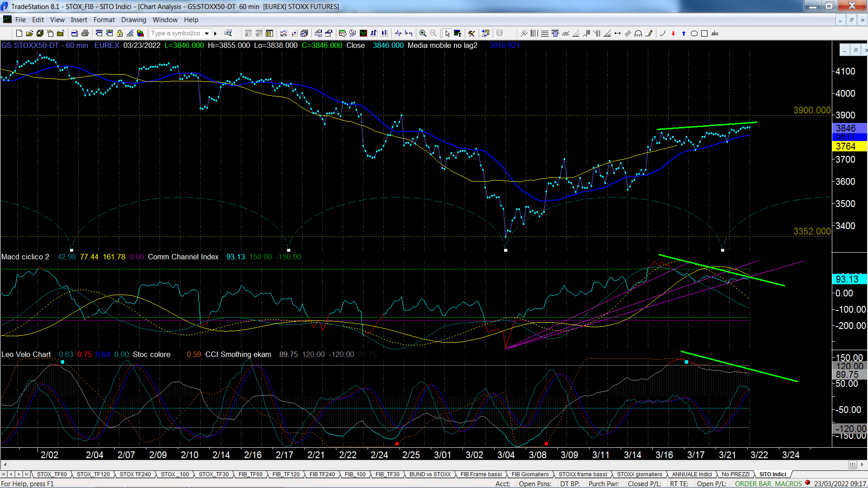Select the vertical lines drawing tool
The width and height of the screenshot is (868, 488).
[534, 33]
